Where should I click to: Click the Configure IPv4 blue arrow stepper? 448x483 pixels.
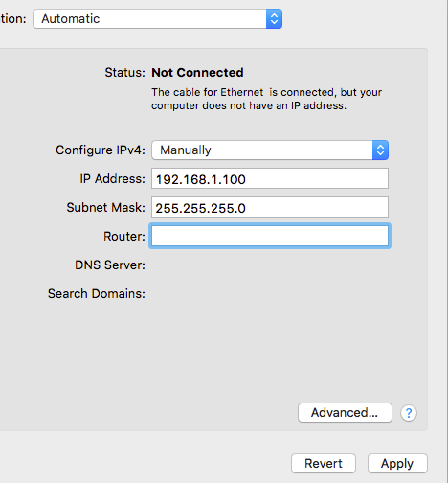[x=380, y=149]
